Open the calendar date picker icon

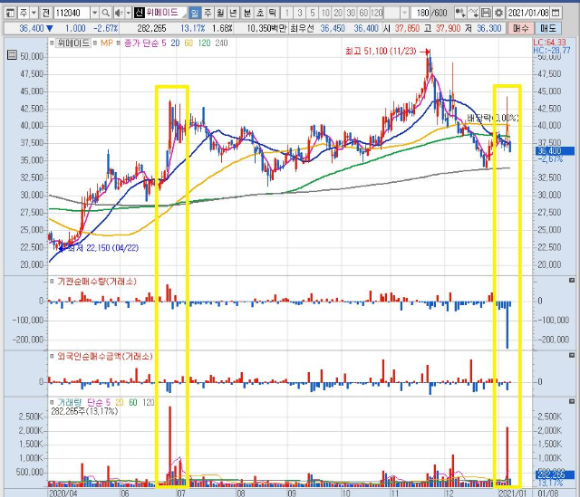tap(555, 13)
